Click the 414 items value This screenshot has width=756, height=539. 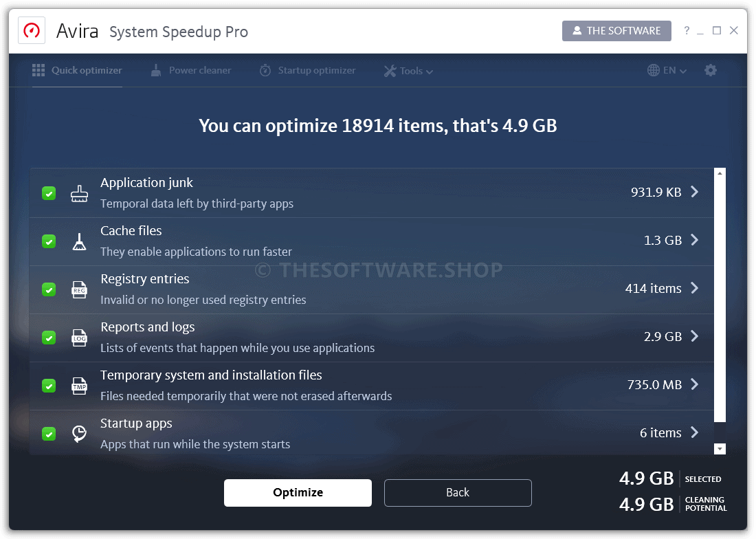point(654,288)
